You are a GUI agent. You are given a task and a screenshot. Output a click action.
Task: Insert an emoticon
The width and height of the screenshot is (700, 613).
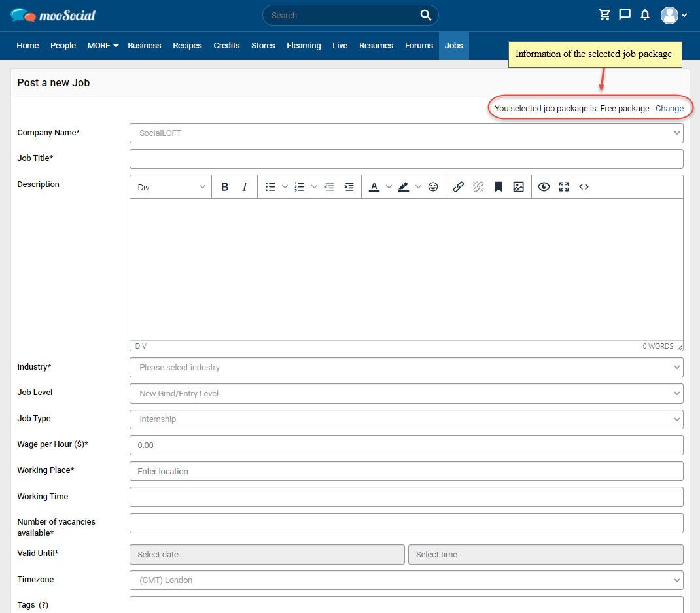(433, 187)
